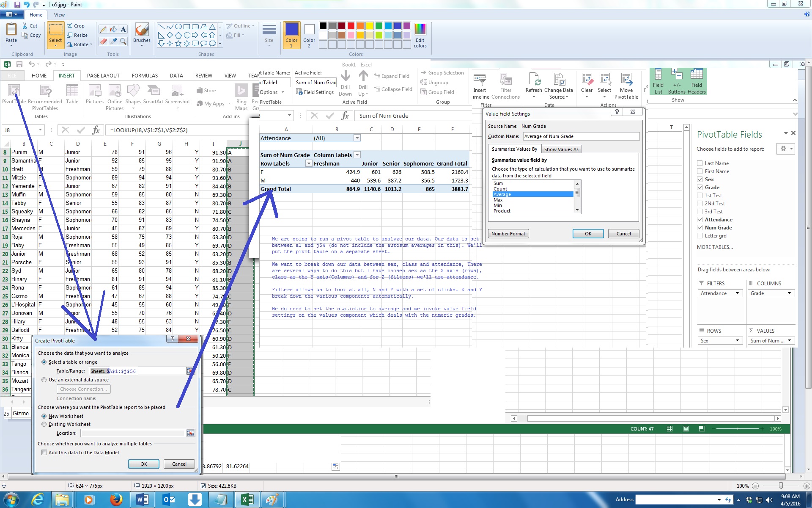Switch to the Show Values As tab
Screen dimensions: 812x508
tap(561, 149)
